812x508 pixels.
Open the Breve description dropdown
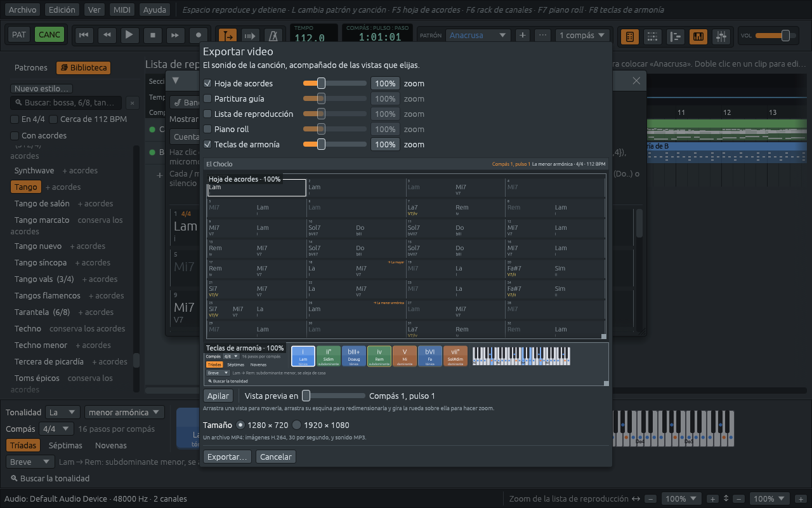click(30, 462)
